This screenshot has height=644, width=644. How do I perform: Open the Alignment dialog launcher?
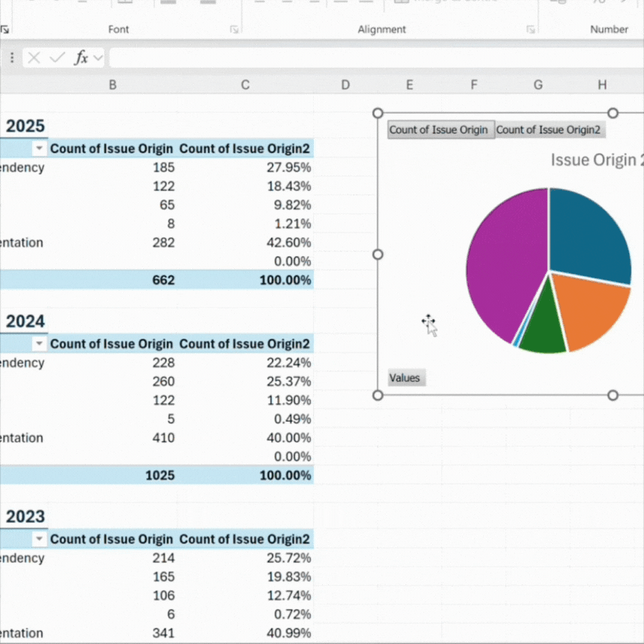[x=531, y=30]
